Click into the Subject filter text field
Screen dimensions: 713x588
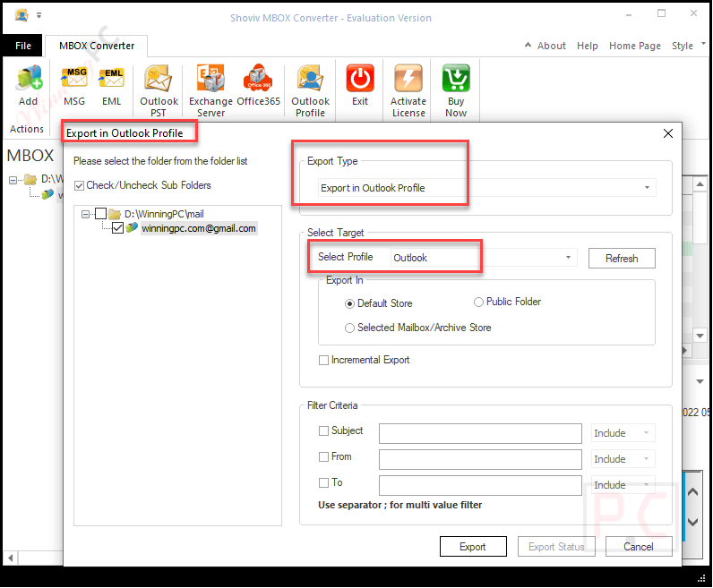[480, 433]
